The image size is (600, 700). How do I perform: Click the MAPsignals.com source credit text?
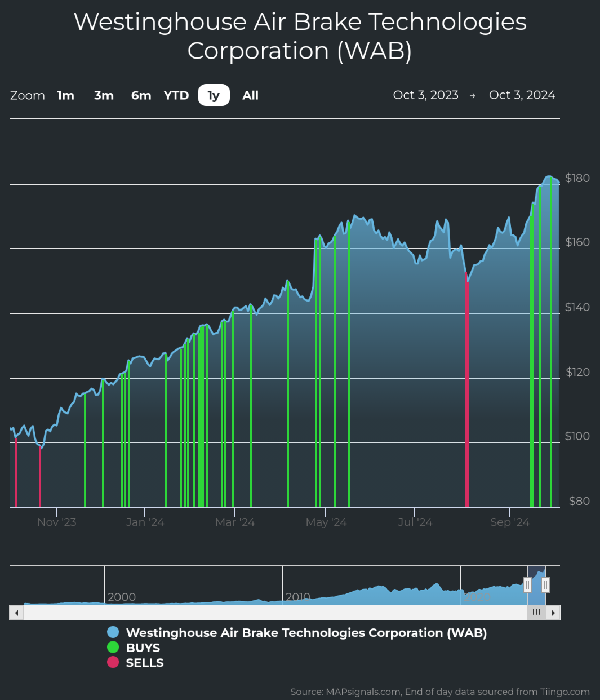pyautogui.click(x=440, y=692)
